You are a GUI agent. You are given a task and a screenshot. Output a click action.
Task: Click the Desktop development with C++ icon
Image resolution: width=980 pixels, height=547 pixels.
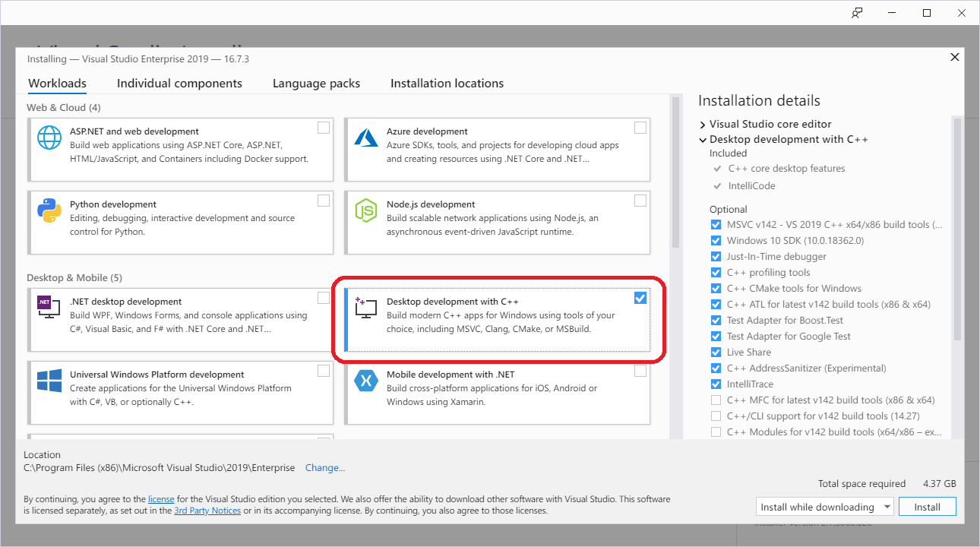click(366, 308)
